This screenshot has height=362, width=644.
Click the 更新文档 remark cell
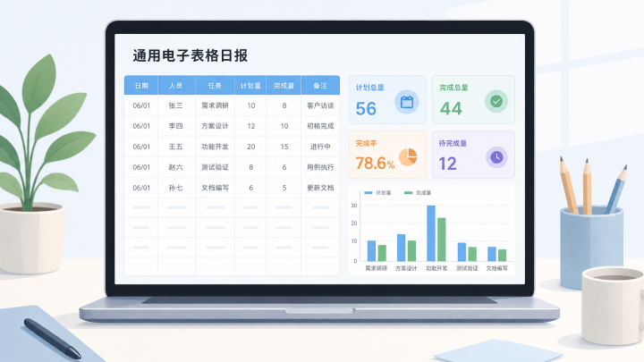point(320,188)
